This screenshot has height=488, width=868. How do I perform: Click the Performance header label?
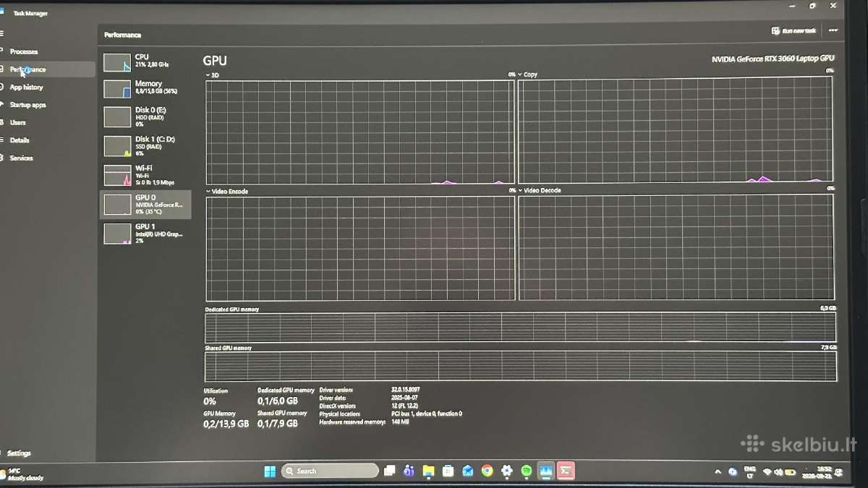(x=122, y=35)
